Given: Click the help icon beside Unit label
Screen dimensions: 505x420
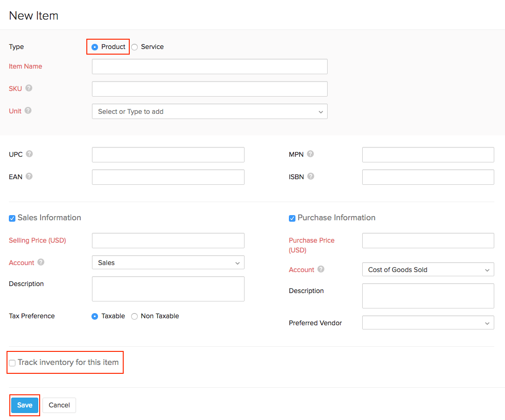Looking at the screenshot, I should coord(28,111).
